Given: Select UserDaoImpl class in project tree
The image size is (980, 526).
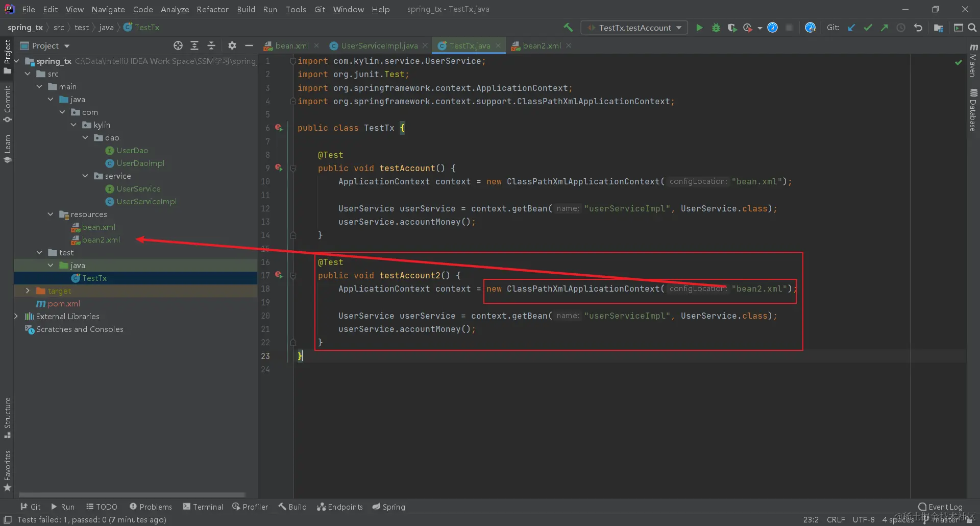Looking at the screenshot, I should (140, 163).
